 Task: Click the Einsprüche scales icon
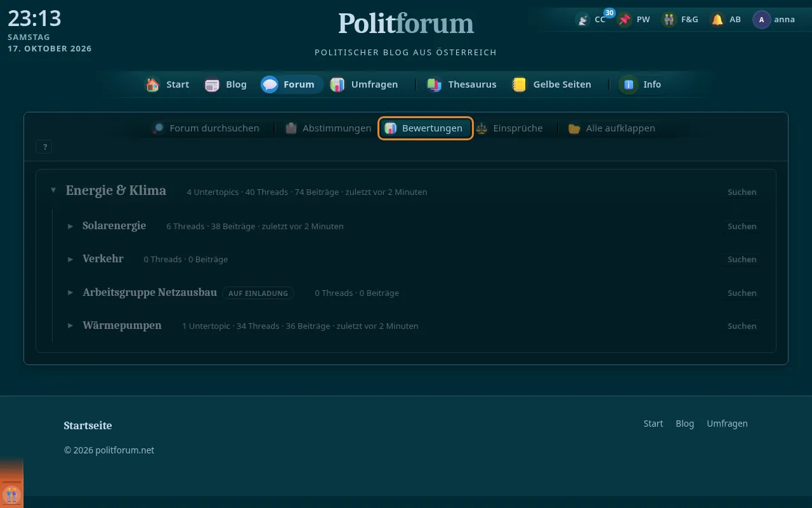point(481,128)
